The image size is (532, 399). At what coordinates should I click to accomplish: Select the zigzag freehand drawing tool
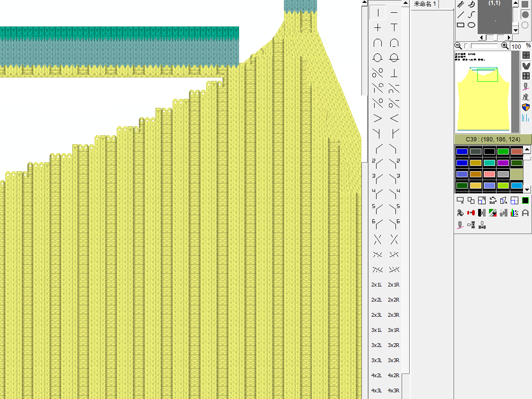tap(461, 4)
